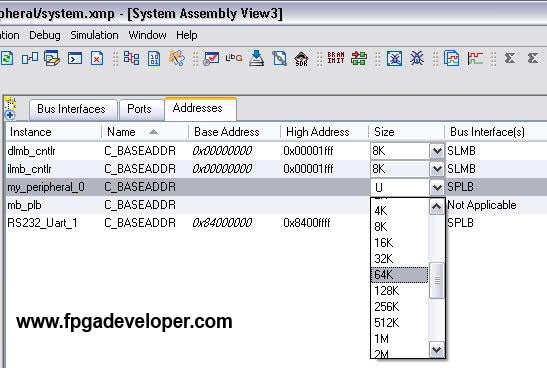Choose 16K in the size list

pos(399,243)
